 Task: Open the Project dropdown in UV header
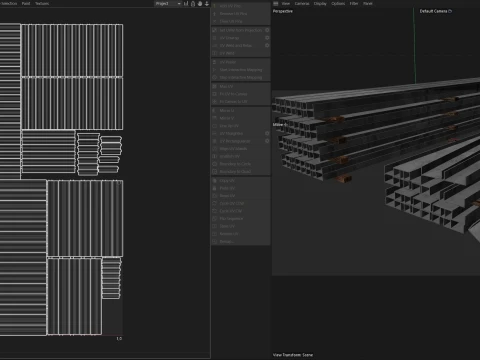(168, 3)
